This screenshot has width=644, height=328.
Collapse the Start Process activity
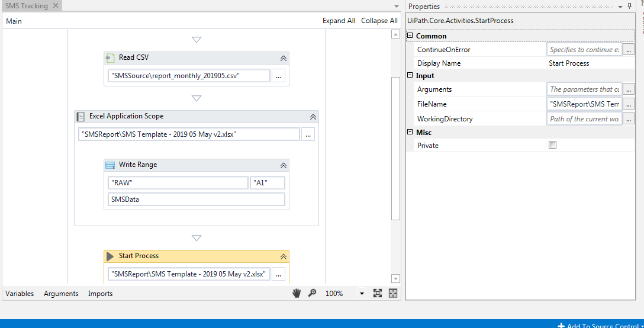tap(283, 256)
